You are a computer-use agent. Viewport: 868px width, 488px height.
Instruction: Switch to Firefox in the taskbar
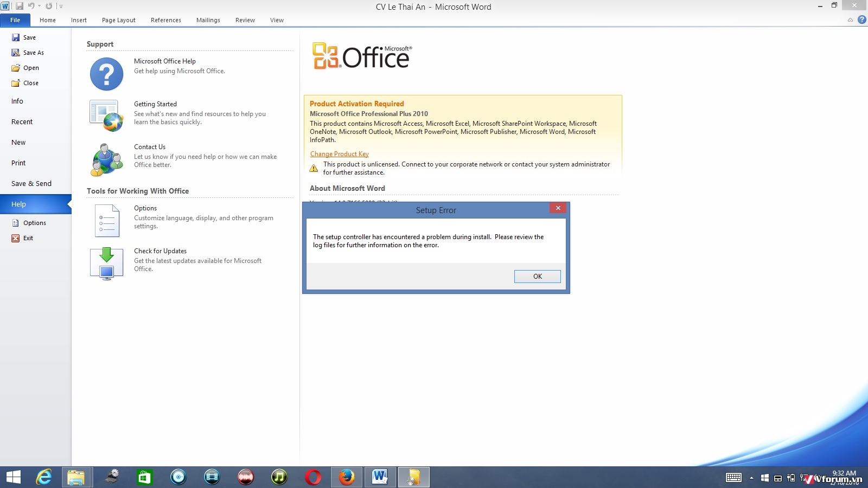pyautogui.click(x=347, y=477)
